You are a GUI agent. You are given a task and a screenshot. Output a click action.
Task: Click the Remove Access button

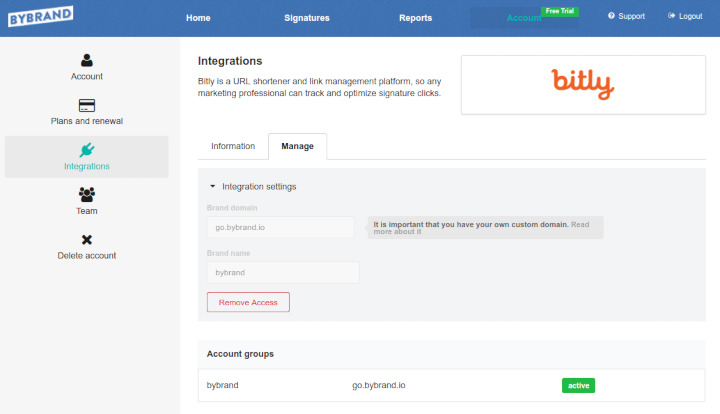[x=248, y=302]
